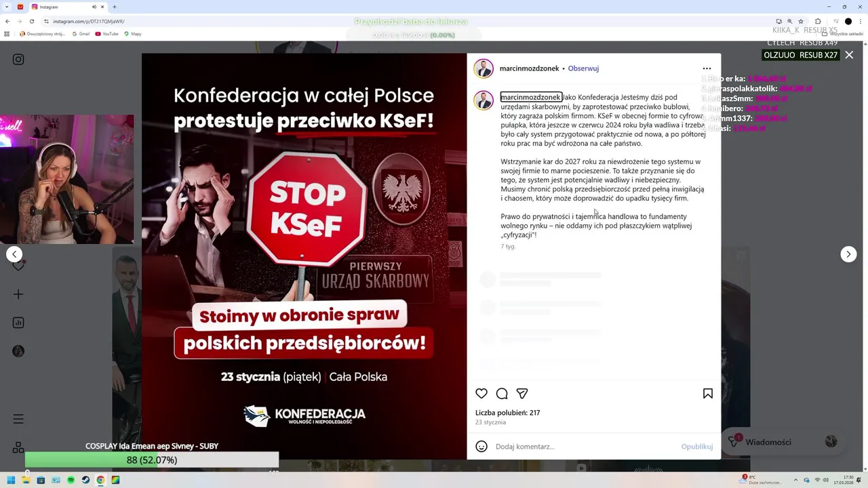The height and width of the screenshot is (488, 868).
Task: Open the create plus icon in sidebar
Action: (x=18, y=294)
